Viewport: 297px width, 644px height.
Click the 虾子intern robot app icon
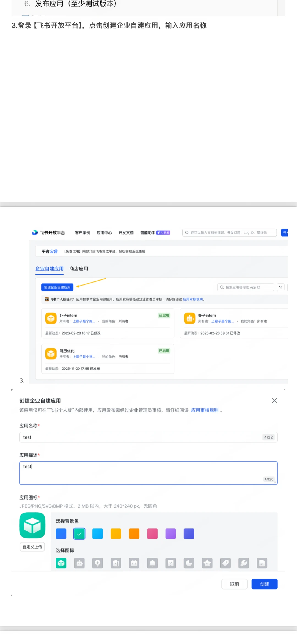pyautogui.click(x=190, y=318)
